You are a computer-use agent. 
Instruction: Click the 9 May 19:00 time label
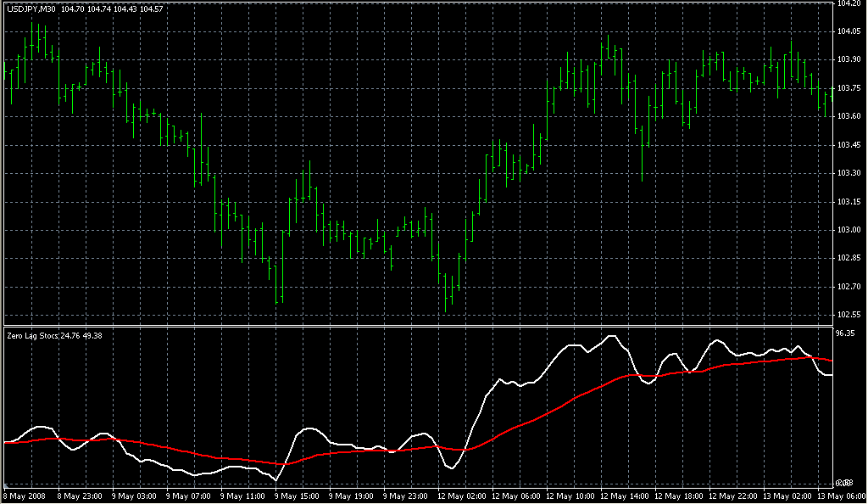point(351,496)
